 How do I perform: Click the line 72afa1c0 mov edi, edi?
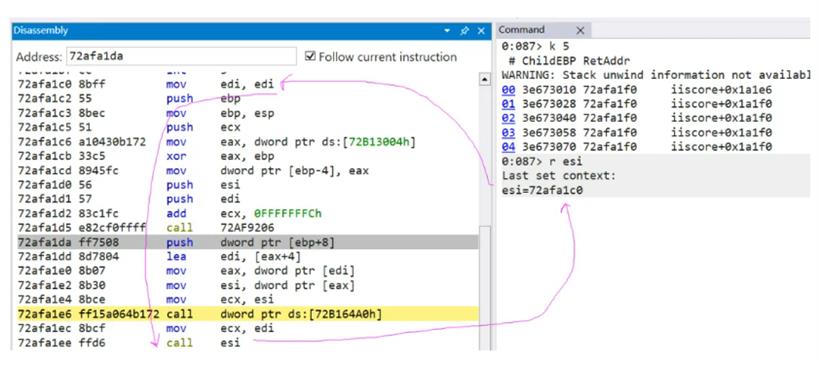[146, 84]
